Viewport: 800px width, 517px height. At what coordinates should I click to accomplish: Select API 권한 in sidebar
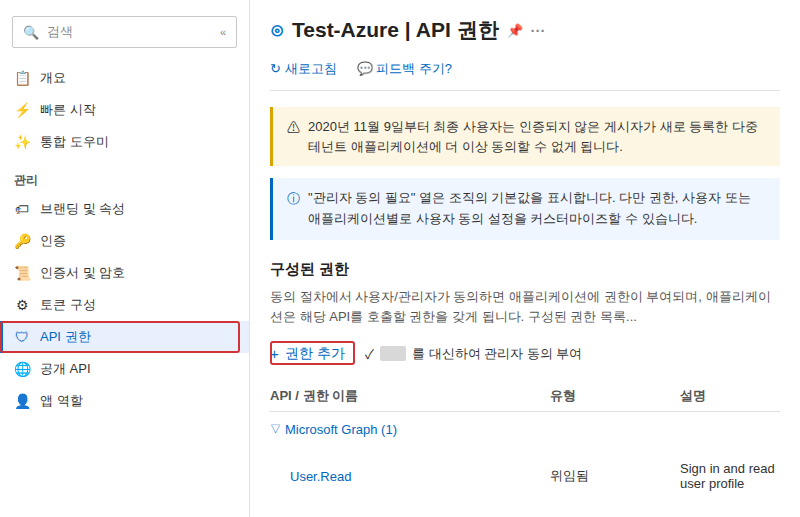point(120,337)
